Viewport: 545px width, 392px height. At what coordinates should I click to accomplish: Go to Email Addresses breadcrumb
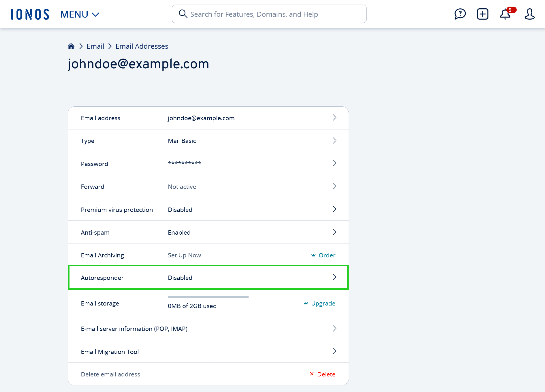click(x=142, y=46)
